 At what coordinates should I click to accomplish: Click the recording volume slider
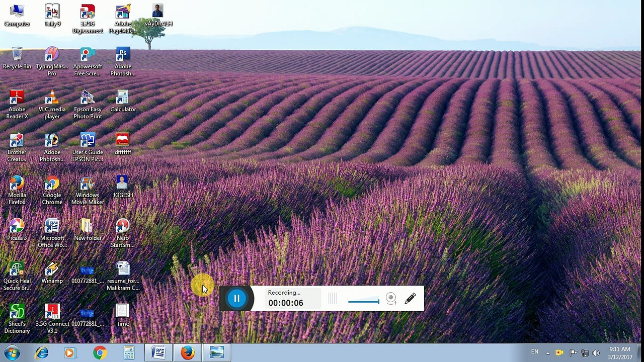click(363, 302)
